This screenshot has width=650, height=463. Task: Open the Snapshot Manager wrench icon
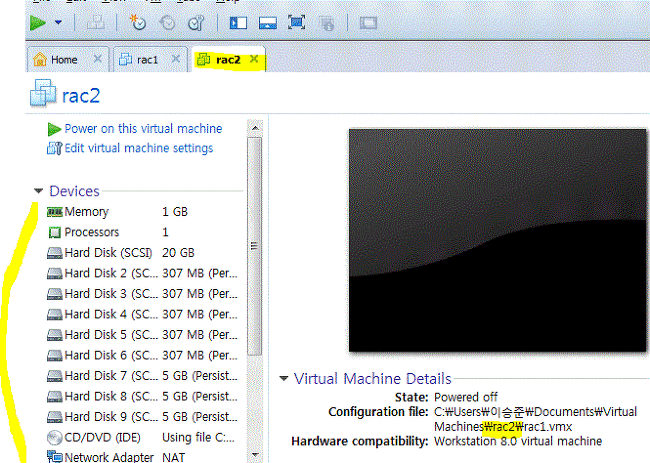196,22
